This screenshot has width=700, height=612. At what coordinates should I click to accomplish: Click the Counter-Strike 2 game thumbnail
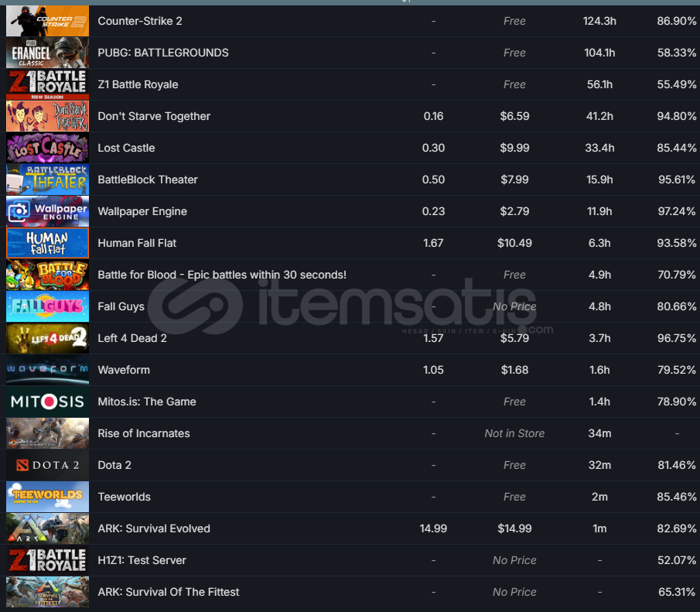[47, 21]
